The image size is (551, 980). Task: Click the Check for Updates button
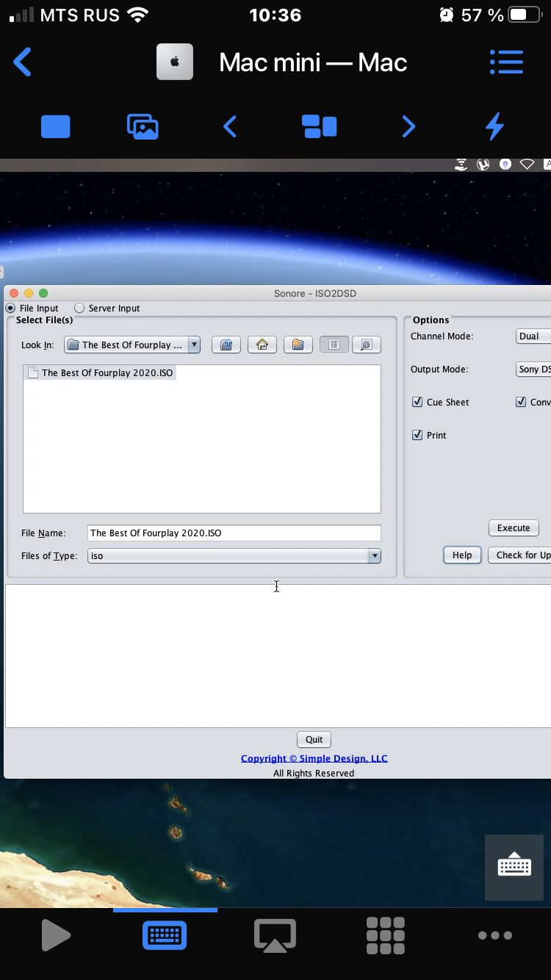point(520,555)
